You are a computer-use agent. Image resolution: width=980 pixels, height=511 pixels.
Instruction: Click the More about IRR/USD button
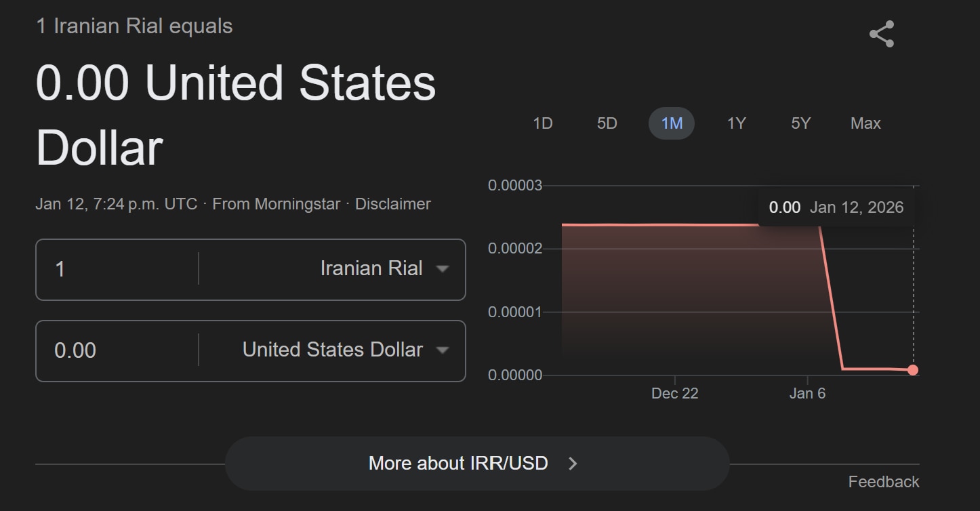tap(476, 464)
